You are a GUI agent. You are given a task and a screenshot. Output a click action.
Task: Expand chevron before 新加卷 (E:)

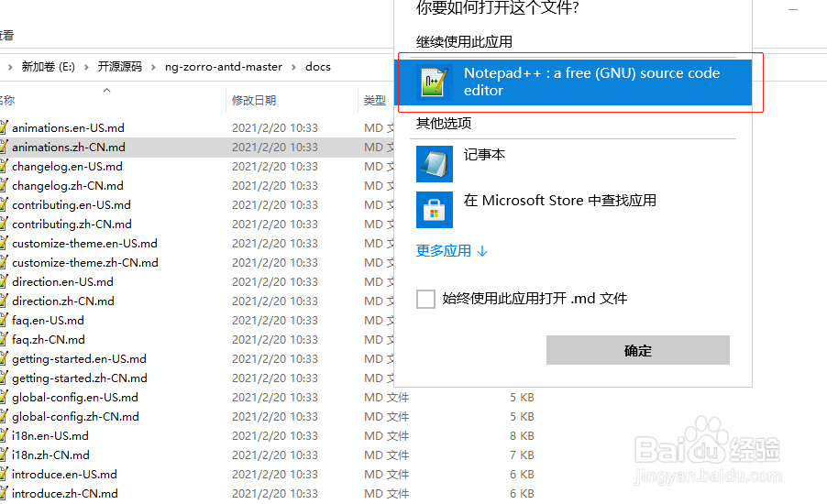click(10, 67)
